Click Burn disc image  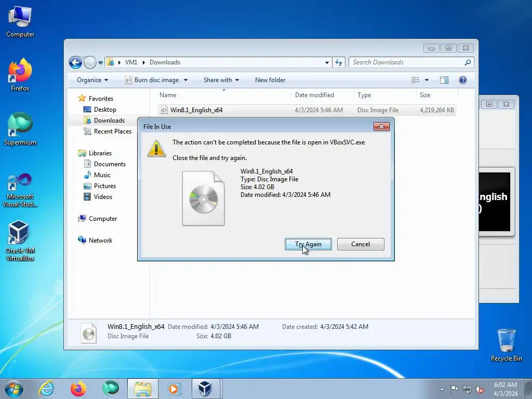pyautogui.click(x=152, y=80)
